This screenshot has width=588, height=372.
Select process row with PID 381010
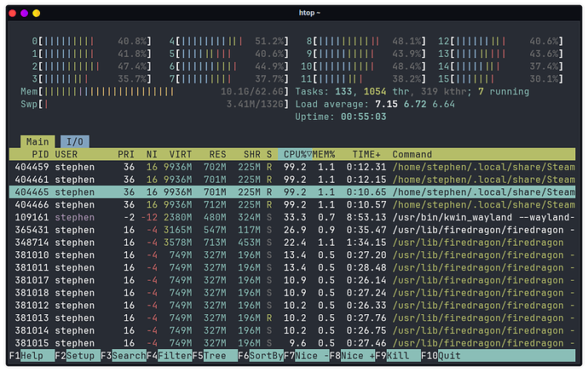tap(292, 255)
